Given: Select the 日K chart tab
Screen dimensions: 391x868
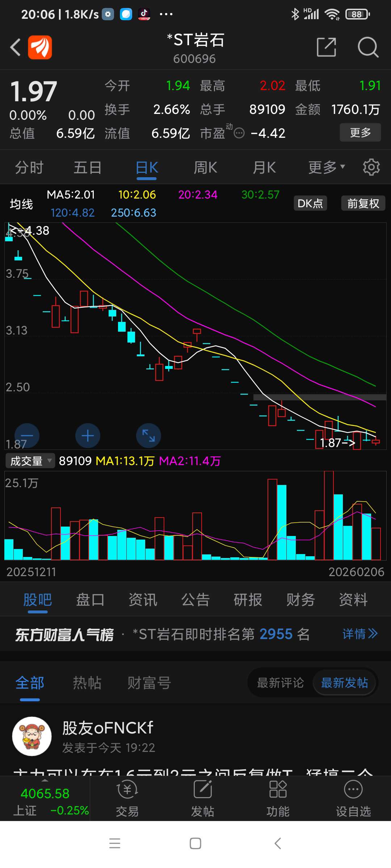Looking at the screenshot, I should coord(147,167).
